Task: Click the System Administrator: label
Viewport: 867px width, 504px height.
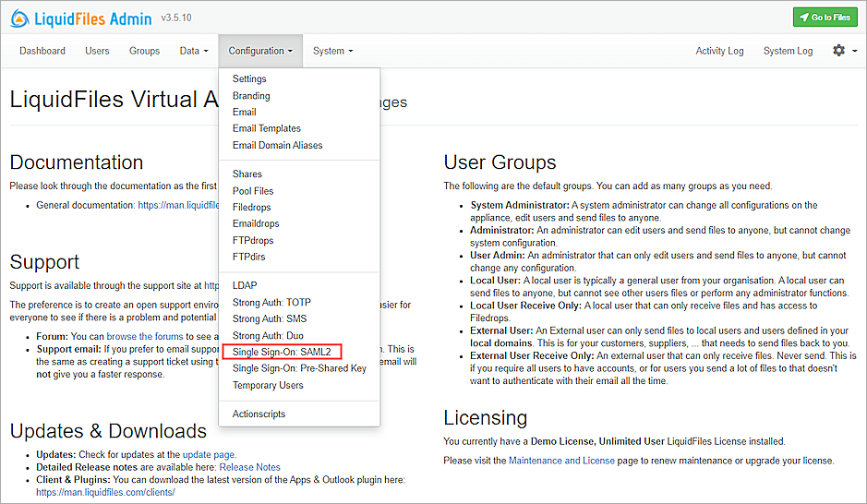Action: click(520, 205)
